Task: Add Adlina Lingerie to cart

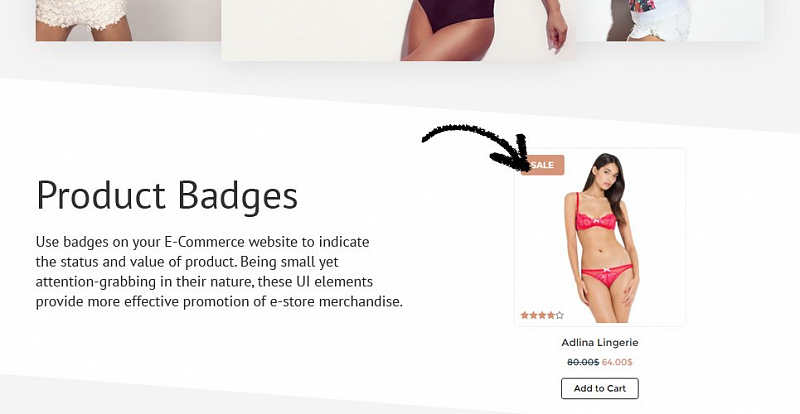Action: click(599, 388)
